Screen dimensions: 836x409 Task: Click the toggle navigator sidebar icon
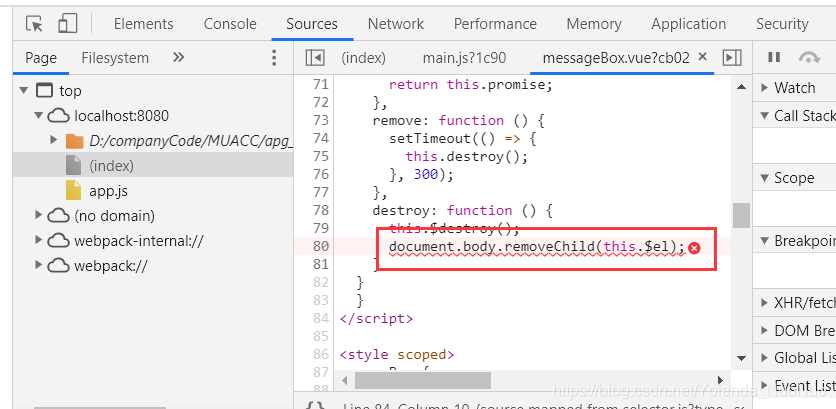315,58
